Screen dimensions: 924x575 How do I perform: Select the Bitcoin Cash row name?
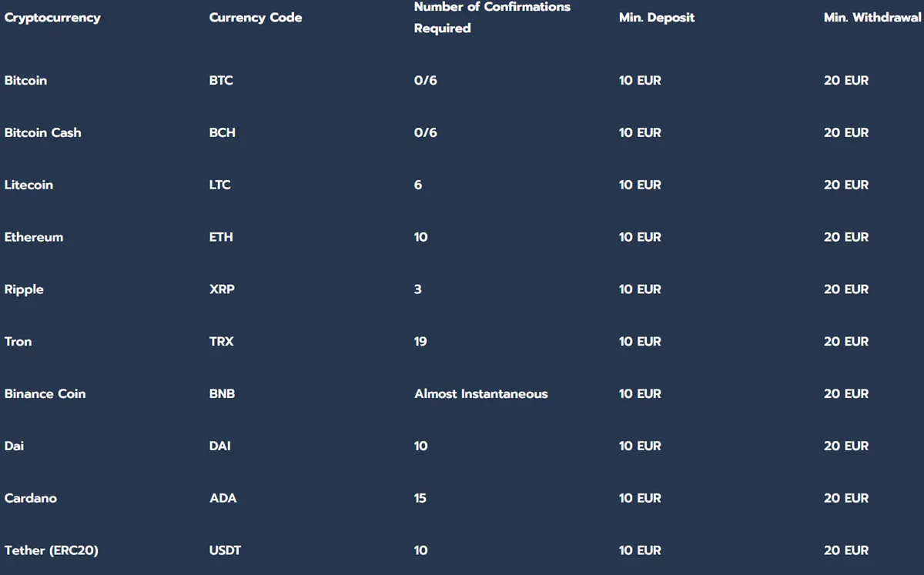coord(42,132)
